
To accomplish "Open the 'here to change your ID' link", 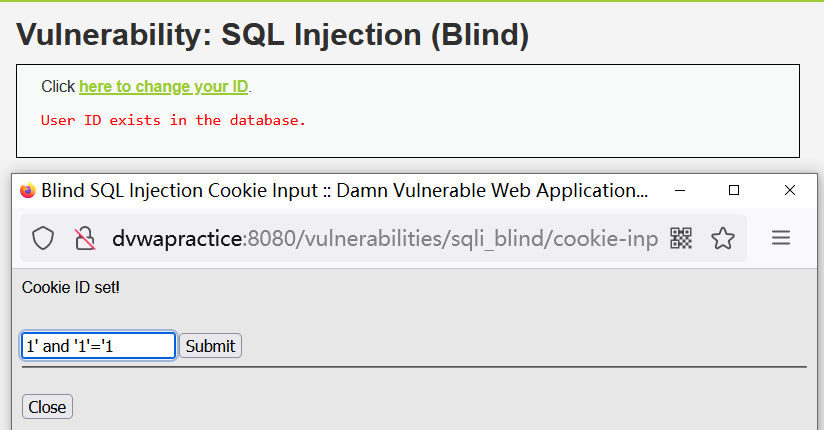I will tap(163, 86).
